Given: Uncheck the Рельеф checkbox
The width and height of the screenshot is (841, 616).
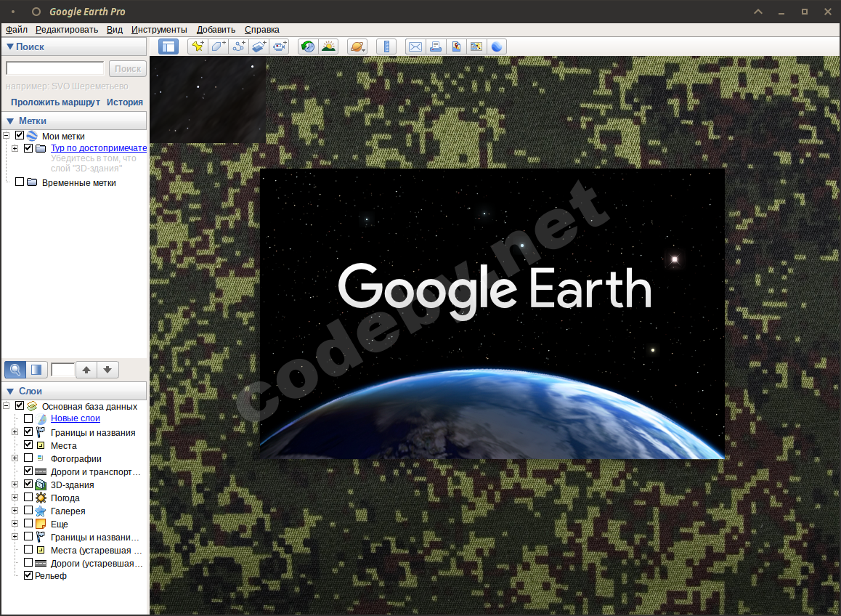Looking at the screenshot, I should point(28,575).
